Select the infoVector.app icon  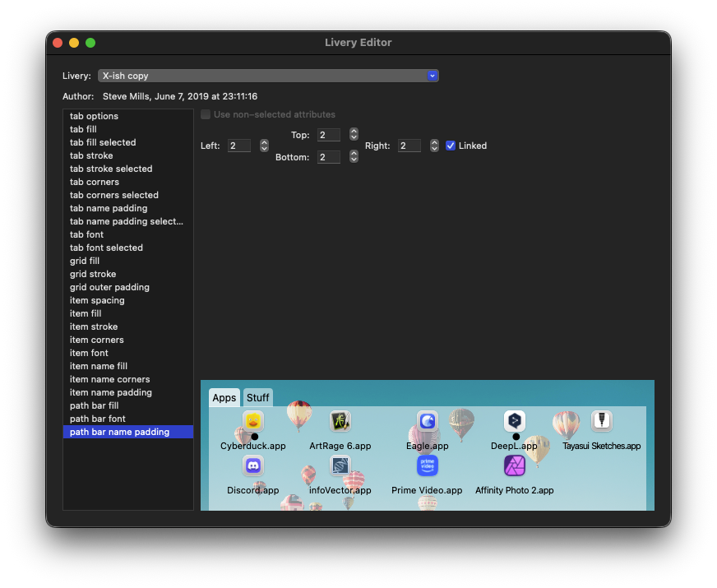(340, 466)
